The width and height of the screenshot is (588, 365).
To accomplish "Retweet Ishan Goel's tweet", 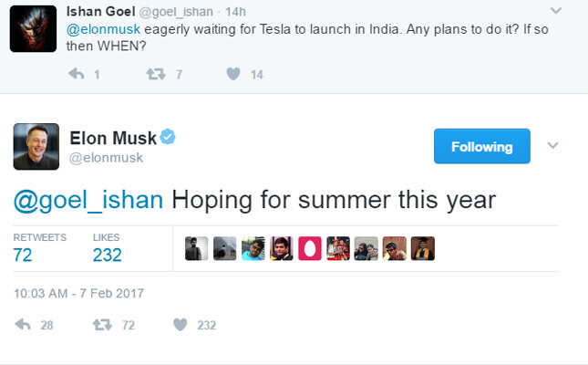I will pyautogui.click(x=155, y=74).
